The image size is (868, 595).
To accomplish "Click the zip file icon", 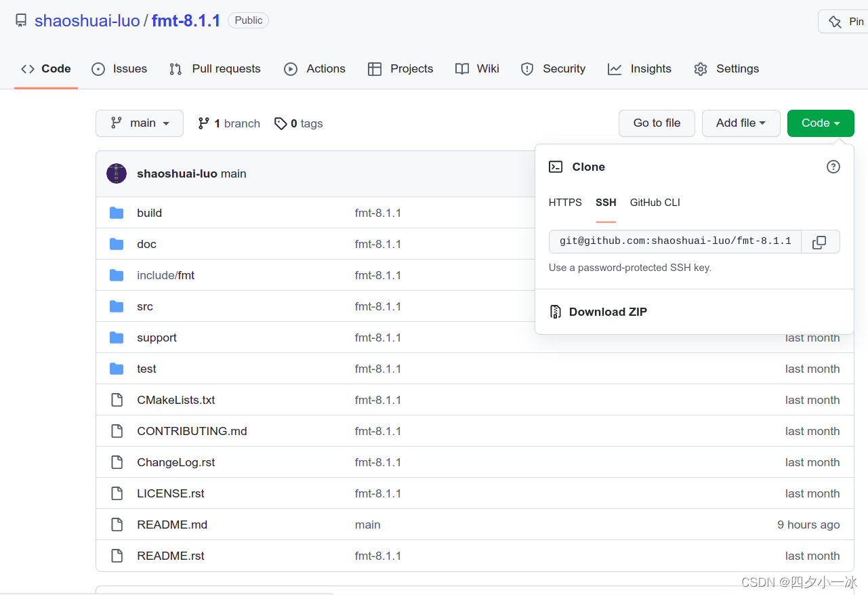I will click(x=556, y=312).
